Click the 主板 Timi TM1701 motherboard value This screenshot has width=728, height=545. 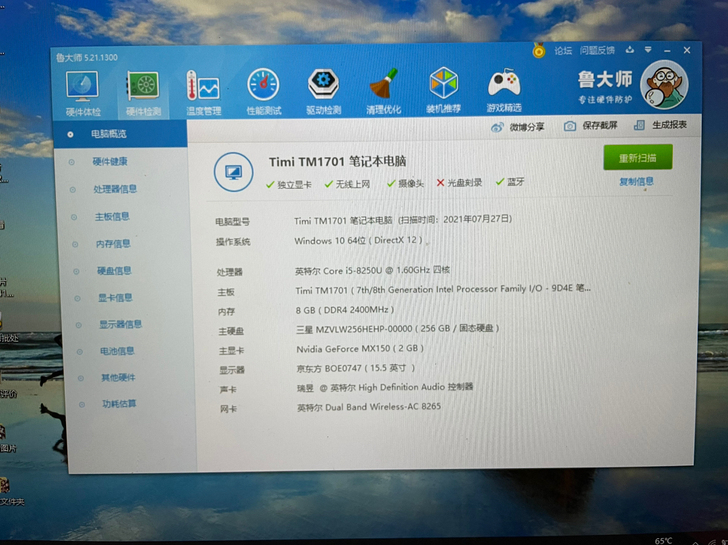click(443, 289)
